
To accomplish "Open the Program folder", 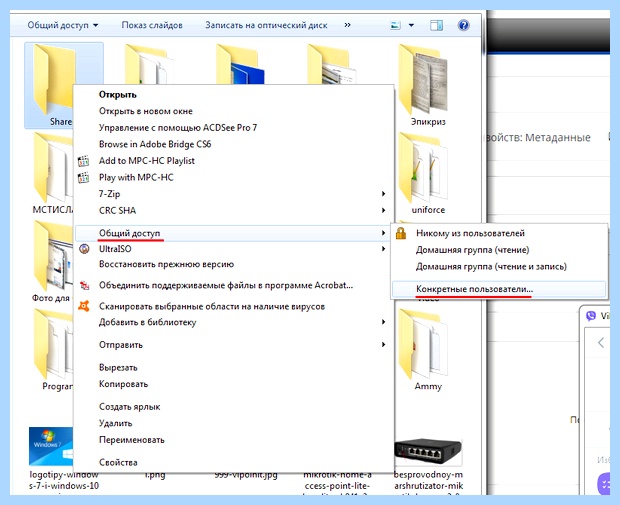I will [53, 344].
